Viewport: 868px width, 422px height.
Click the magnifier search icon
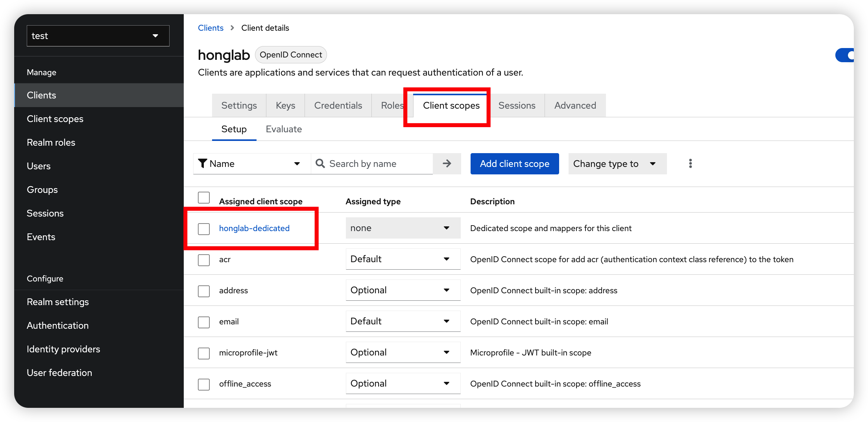pyautogui.click(x=320, y=163)
